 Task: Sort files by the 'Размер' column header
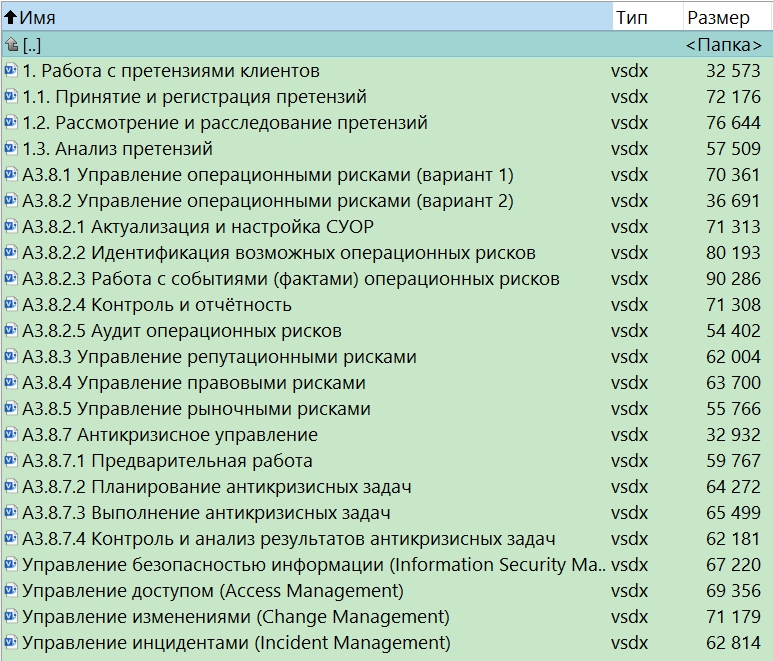click(x=718, y=18)
